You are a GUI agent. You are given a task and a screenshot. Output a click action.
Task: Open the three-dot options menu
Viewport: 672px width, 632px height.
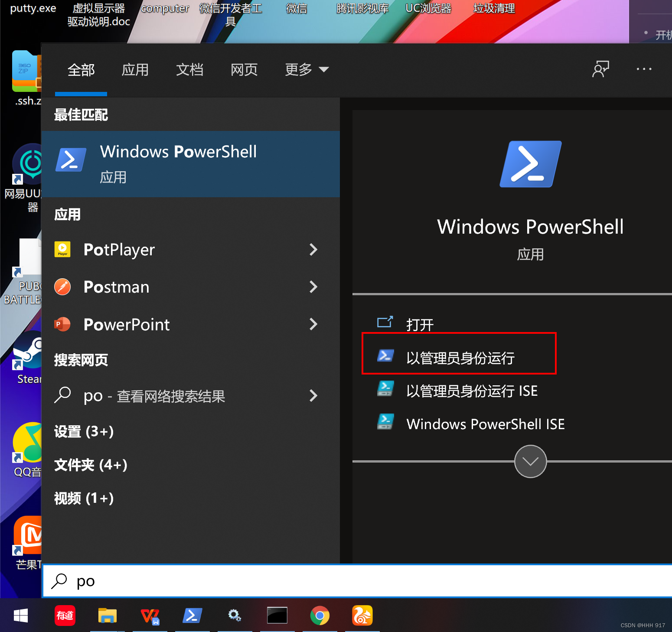(x=644, y=69)
